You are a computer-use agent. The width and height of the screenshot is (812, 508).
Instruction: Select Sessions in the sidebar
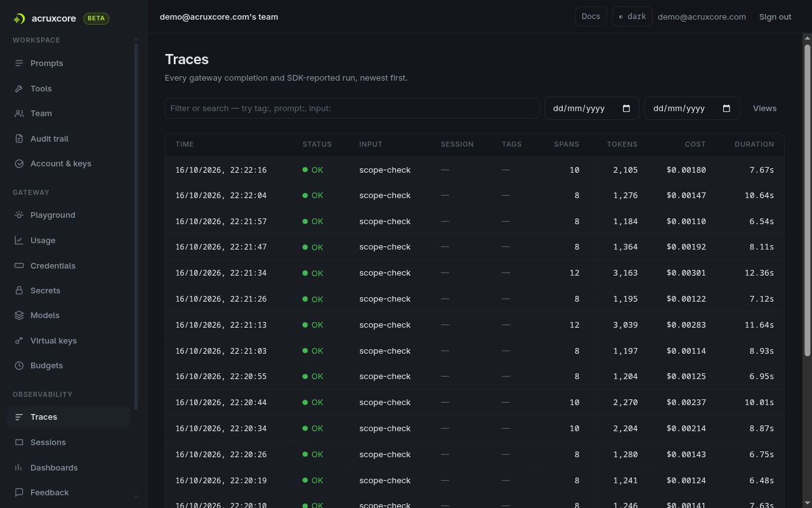click(69, 443)
